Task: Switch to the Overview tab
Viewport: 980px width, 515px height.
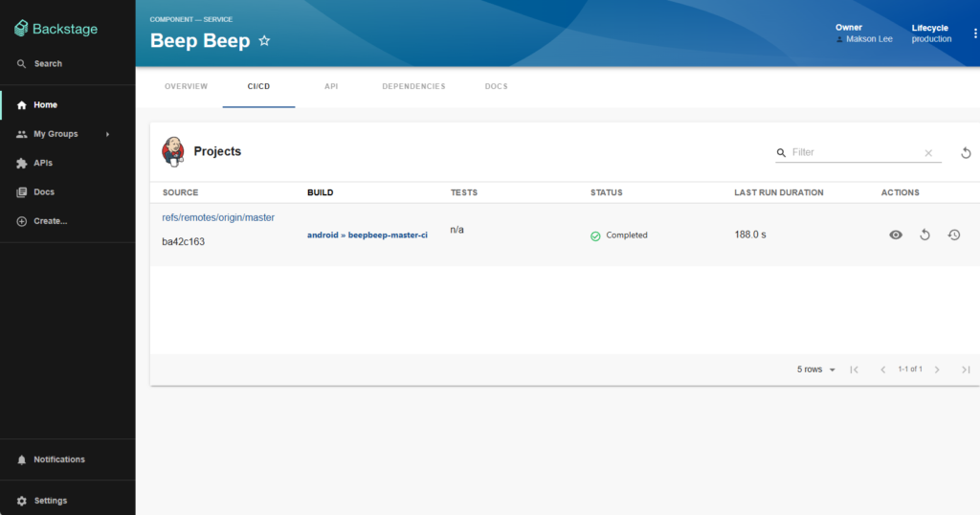Action: [x=186, y=86]
